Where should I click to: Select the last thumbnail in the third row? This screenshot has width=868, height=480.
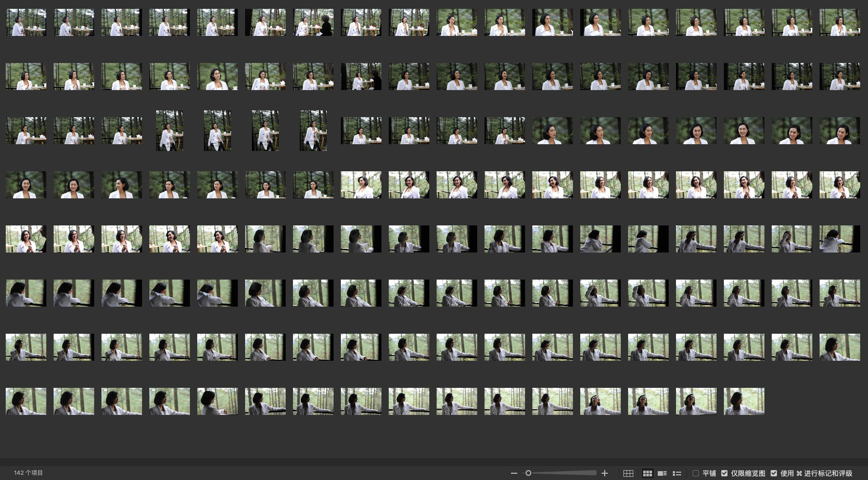click(x=839, y=131)
